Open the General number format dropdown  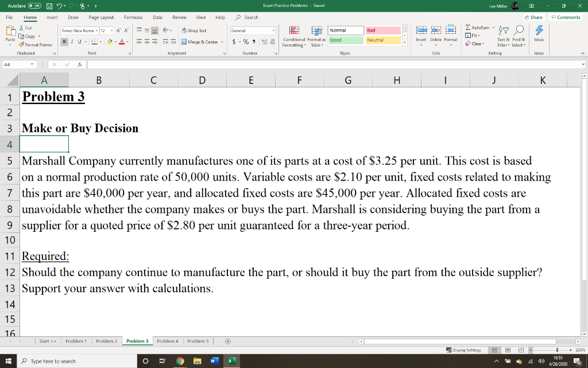(x=273, y=30)
